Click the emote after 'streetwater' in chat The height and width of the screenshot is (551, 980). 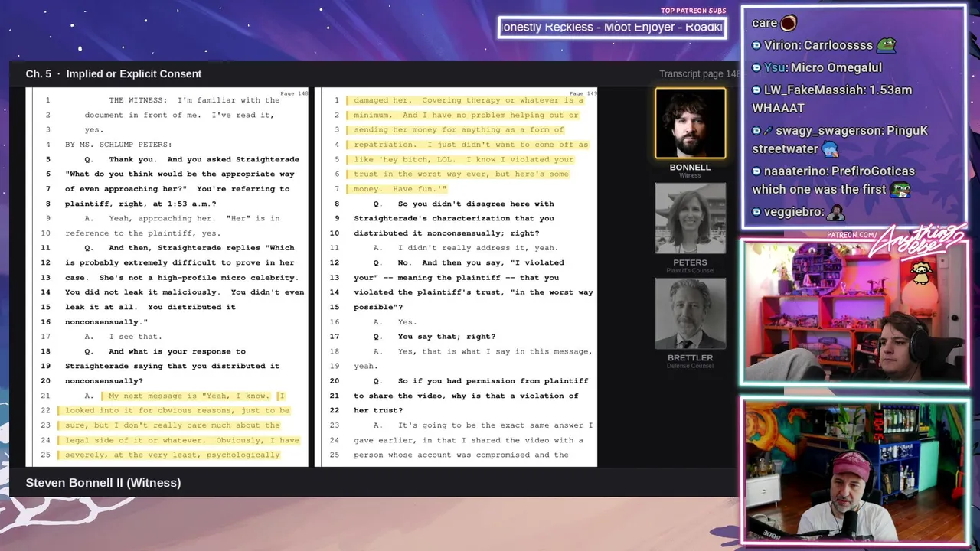pos(829,149)
